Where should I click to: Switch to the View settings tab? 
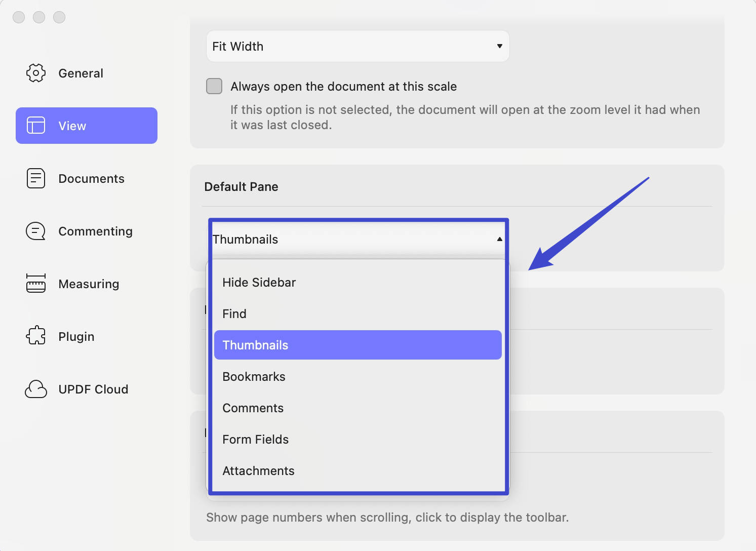pyautogui.click(x=87, y=126)
